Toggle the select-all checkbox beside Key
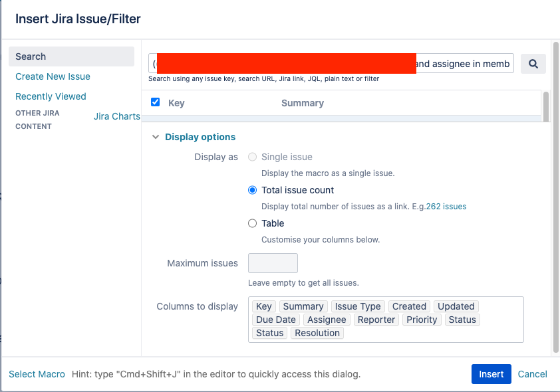The height and width of the screenshot is (392, 560). [x=156, y=102]
